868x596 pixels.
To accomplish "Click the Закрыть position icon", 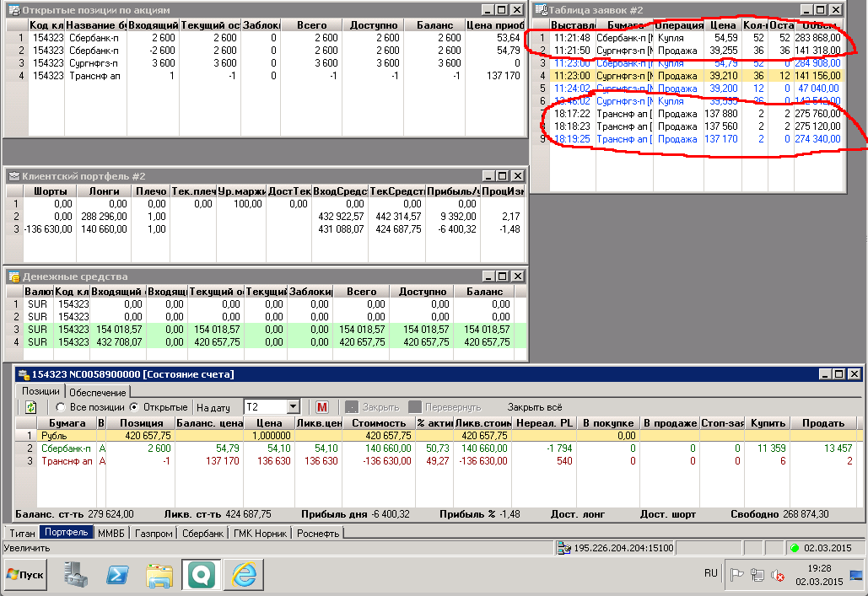I will pos(352,407).
